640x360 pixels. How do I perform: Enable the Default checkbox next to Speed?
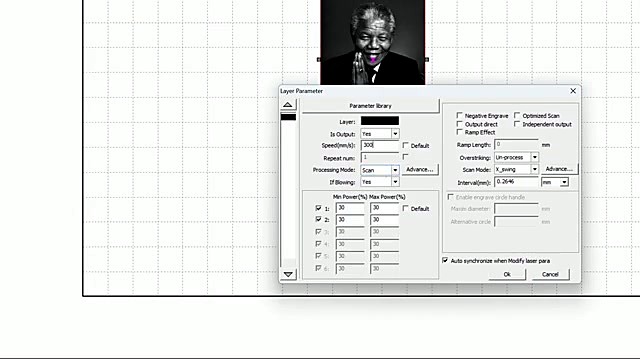click(405, 145)
